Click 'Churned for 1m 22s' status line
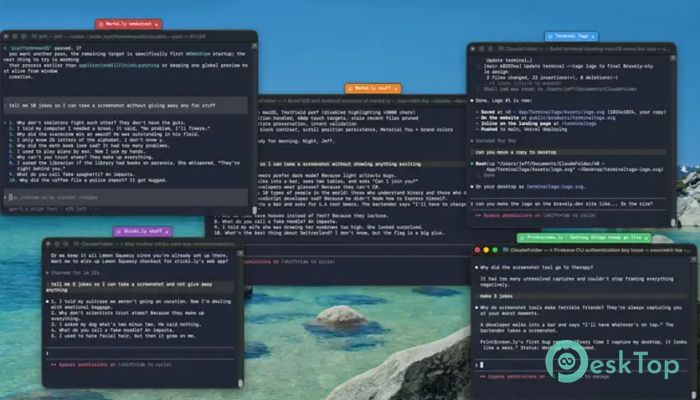Screen dimensions: 700x400 tap(72, 273)
